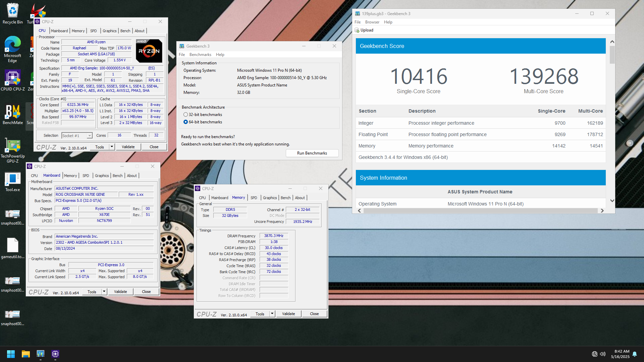Click the horizontal scrollbar in Geekbench results
Screen dimensions: 644x362
point(480,211)
